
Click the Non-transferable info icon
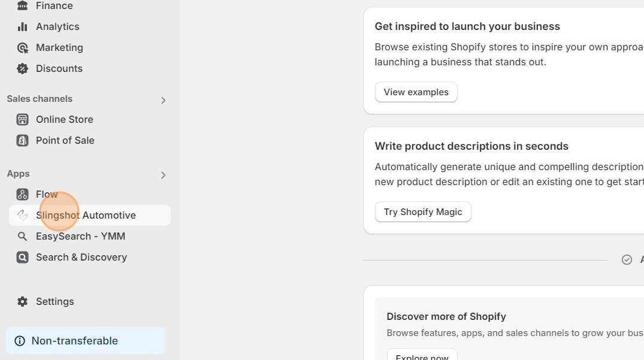[20, 341]
